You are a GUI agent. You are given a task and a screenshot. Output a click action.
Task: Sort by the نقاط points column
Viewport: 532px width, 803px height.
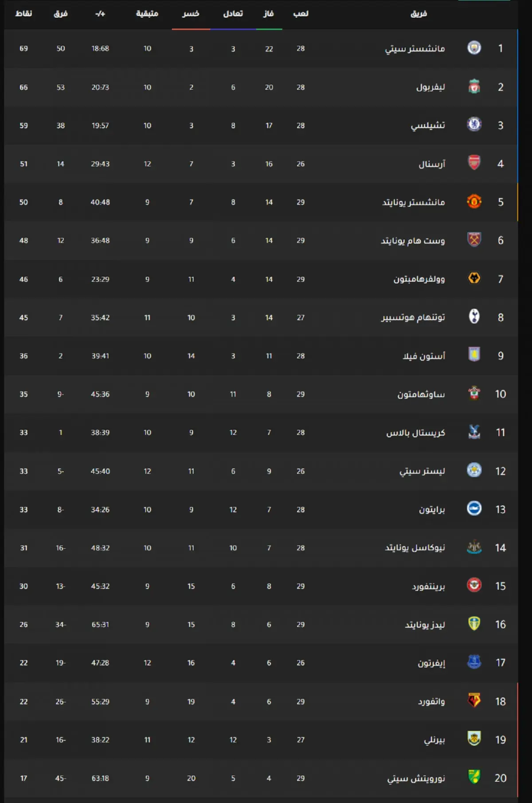(x=23, y=14)
